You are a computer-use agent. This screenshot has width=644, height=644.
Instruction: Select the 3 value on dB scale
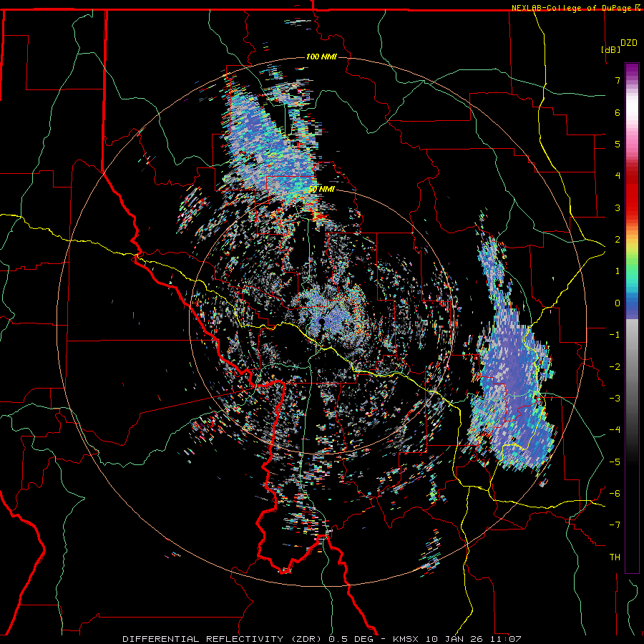tap(618, 208)
